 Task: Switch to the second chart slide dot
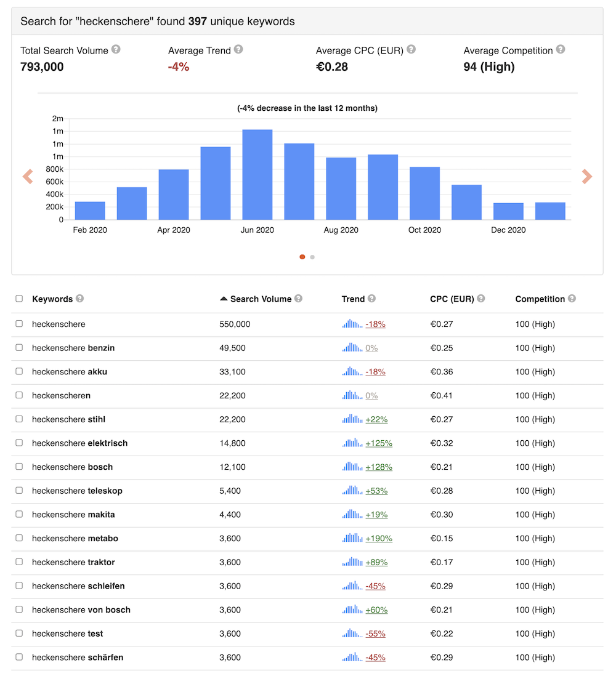(x=312, y=257)
